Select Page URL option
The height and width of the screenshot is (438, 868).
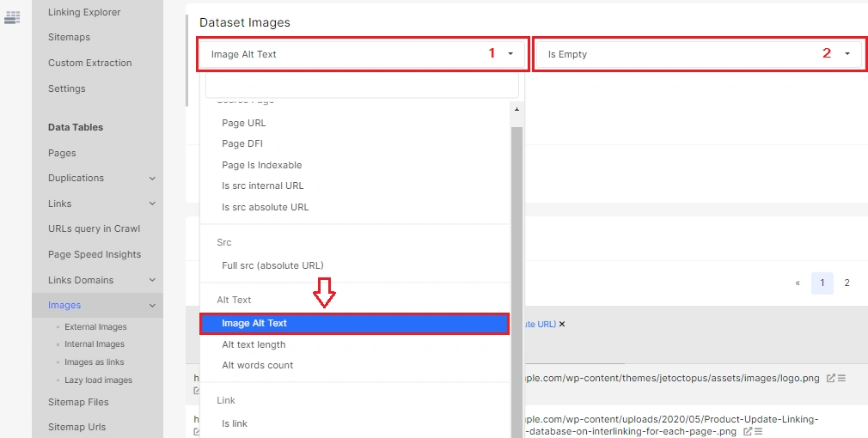pos(243,123)
